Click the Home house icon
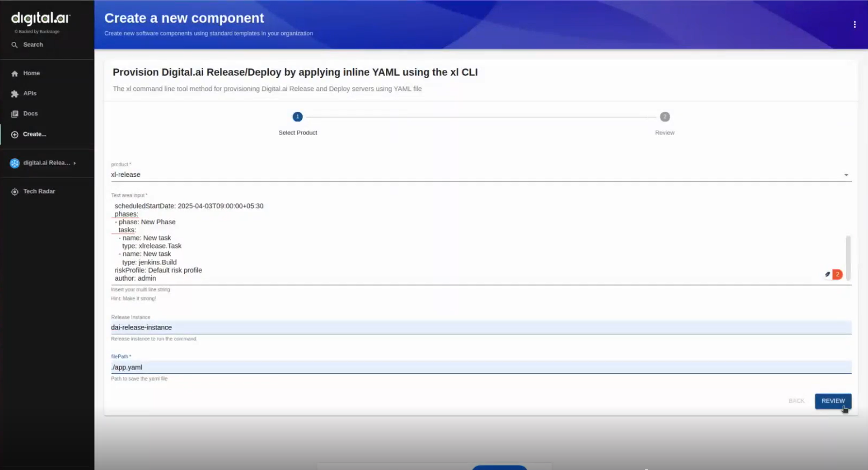The height and width of the screenshot is (470, 868). tap(15, 74)
